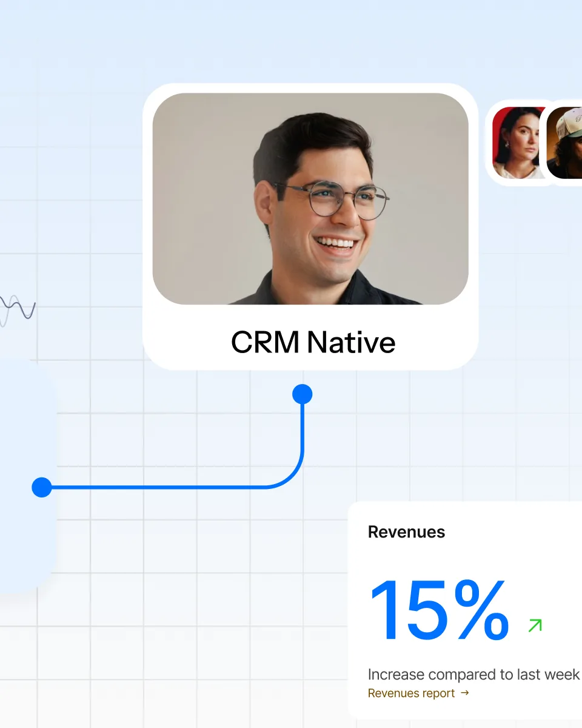The image size is (582, 728).
Task: Click the CRM Native card label
Action: point(313,342)
